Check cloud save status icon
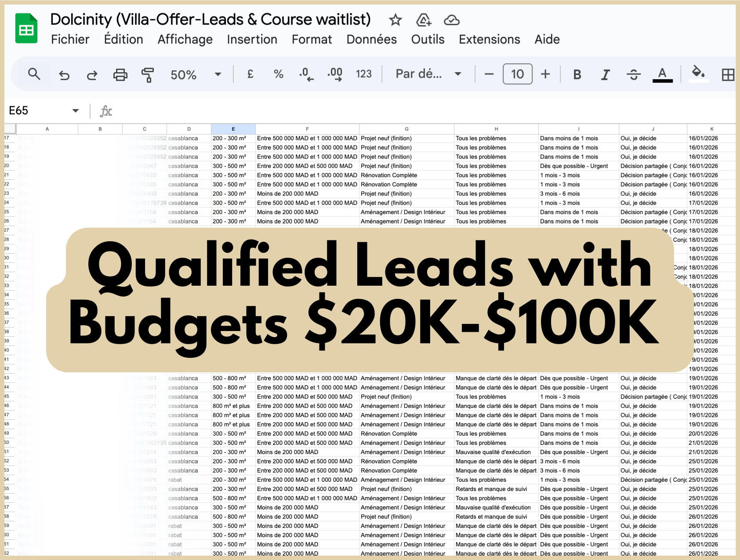 (x=451, y=20)
